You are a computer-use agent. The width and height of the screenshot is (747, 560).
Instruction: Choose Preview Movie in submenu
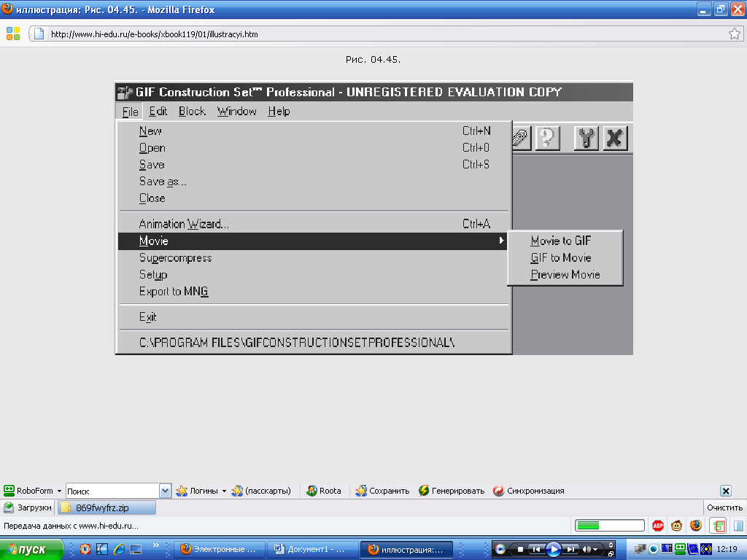click(x=565, y=275)
